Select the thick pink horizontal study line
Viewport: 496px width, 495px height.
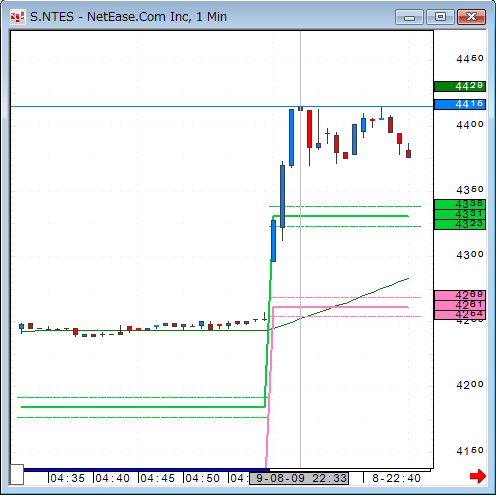(340, 307)
